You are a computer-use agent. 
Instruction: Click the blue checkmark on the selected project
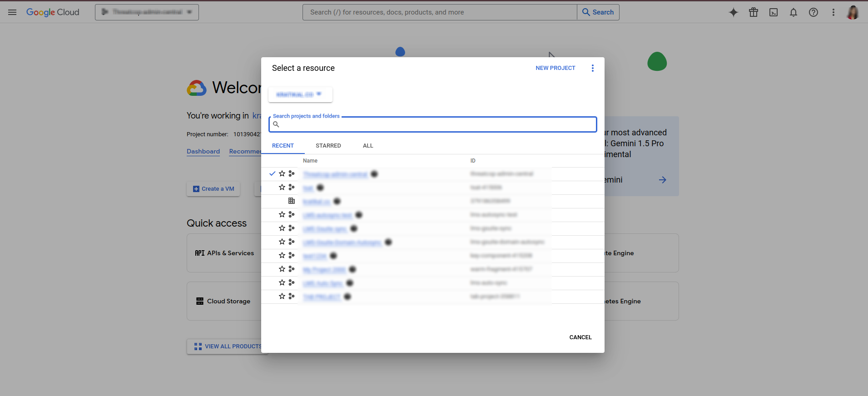pyautogui.click(x=272, y=173)
